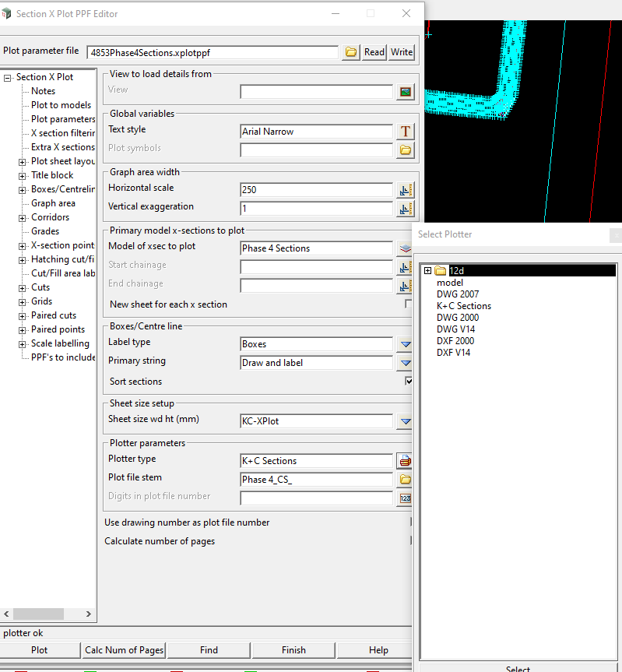Viewport: 622px width, 672px height.
Task: Click the Plot button
Action: (40, 650)
